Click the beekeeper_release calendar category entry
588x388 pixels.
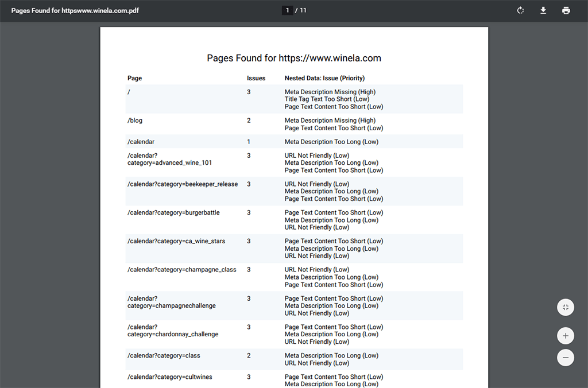pyautogui.click(x=183, y=184)
